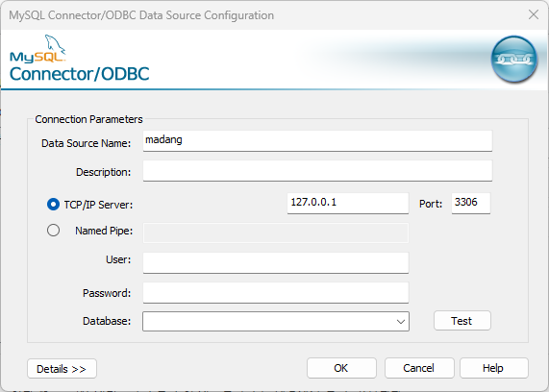Viewport: 549px width, 392px height.
Task: Click the TCP/IP server address field
Action: tap(348, 203)
